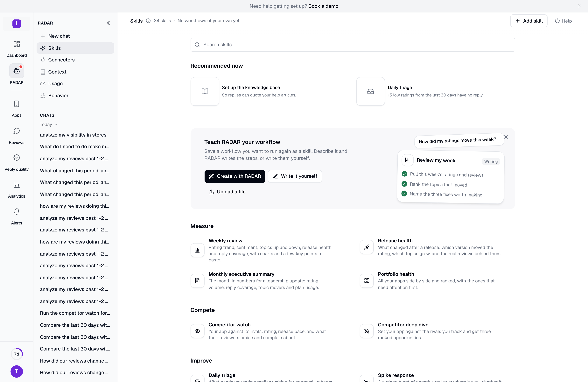Select Skills in RADAR menu

(x=75, y=48)
